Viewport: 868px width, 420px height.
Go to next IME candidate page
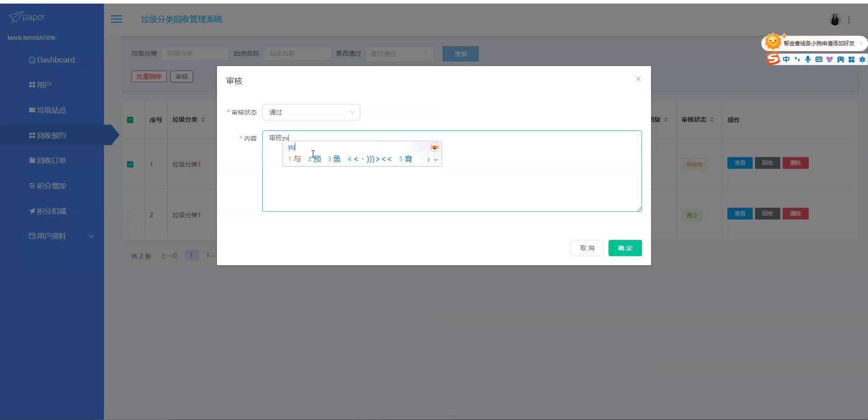click(x=429, y=159)
